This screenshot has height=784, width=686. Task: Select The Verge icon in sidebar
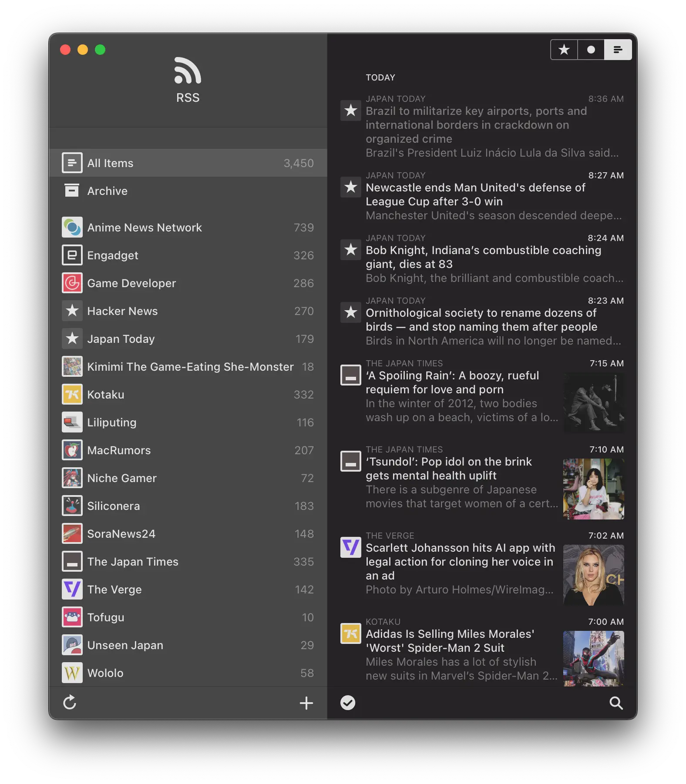coord(72,589)
